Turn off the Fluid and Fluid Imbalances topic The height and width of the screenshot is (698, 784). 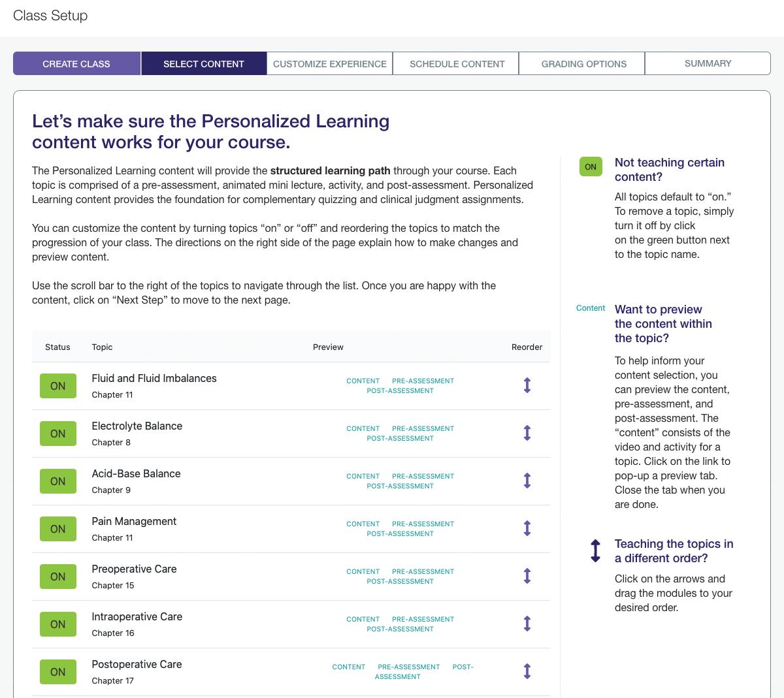tap(57, 386)
